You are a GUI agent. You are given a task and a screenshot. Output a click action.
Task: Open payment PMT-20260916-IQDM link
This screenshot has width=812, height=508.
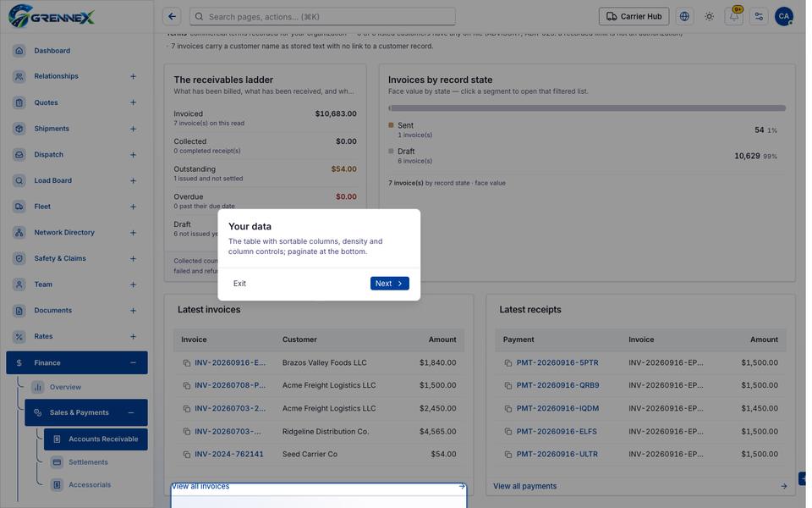tap(557, 408)
